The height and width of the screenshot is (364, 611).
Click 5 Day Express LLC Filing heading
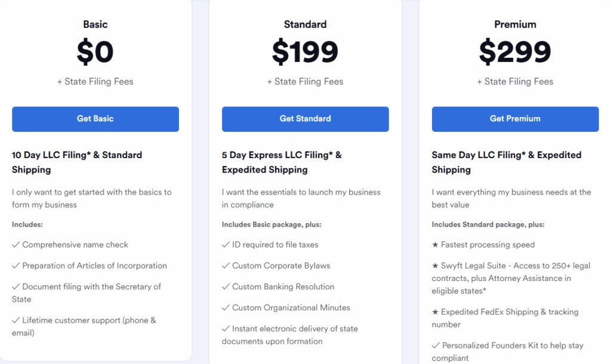point(282,162)
